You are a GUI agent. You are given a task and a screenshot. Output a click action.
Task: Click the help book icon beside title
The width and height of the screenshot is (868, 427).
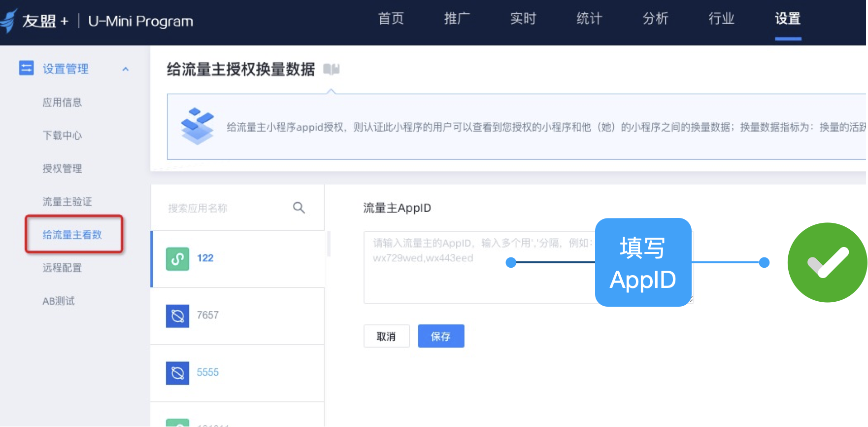point(331,69)
